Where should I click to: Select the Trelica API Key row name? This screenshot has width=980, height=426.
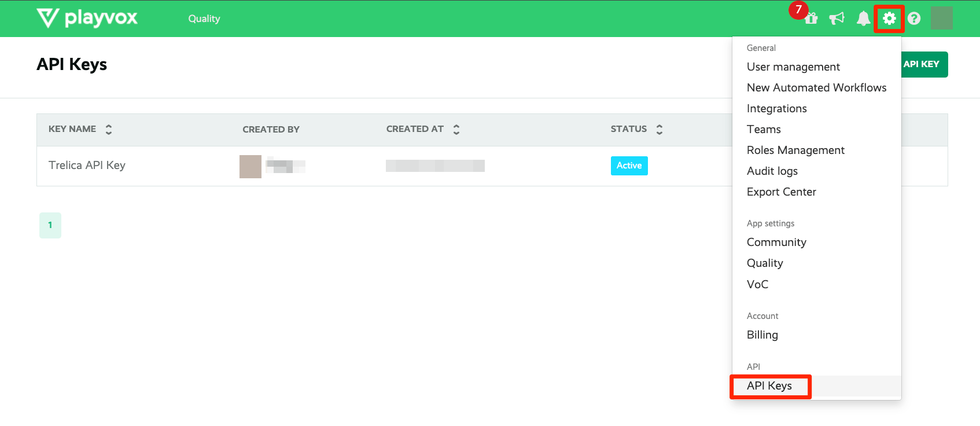[x=87, y=166]
